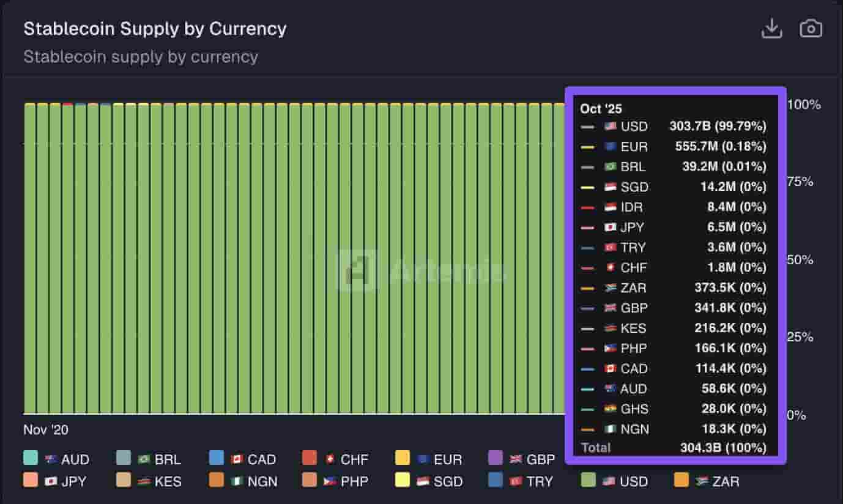843x504 pixels.
Task: Toggle the AUD legend color swatch
Action: click(31, 459)
